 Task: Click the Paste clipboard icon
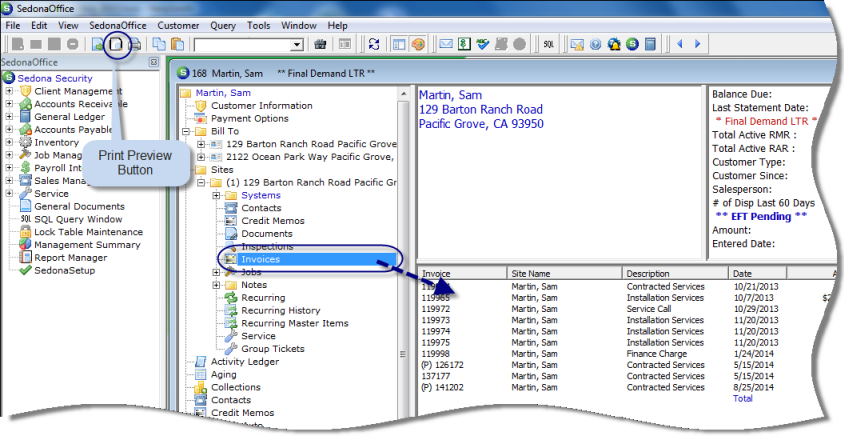(x=177, y=44)
